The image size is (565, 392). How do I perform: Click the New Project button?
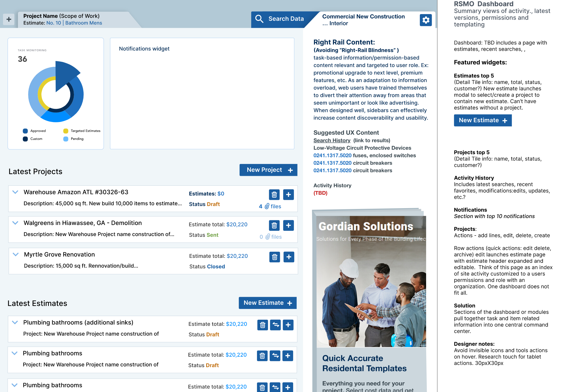[x=268, y=170]
